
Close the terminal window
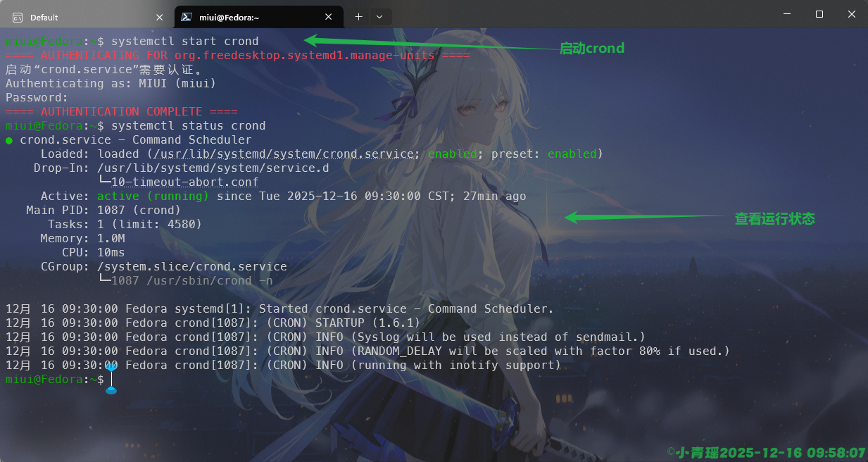coord(851,14)
